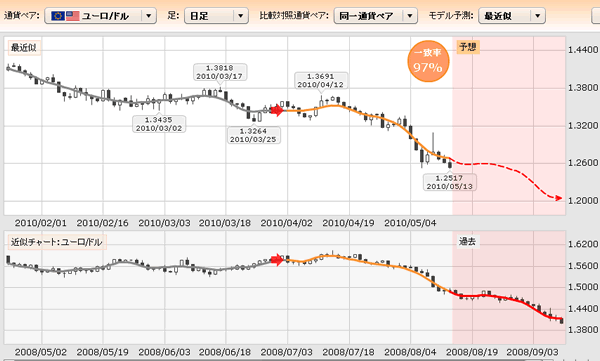Screen dimensions: 600x361
Task: Click the 1.2517 2010/05/13 price label
Action: coord(450,182)
